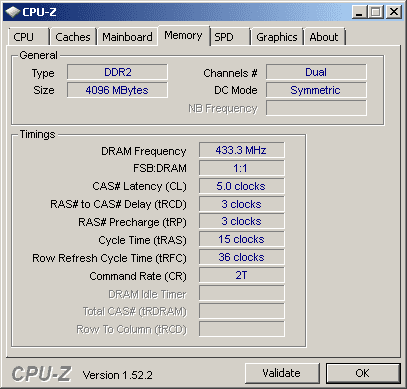Click the empty Total CAS# (tRDRAM) field
This screenshot has width=407, height=389.
click(x=242, y=312)
